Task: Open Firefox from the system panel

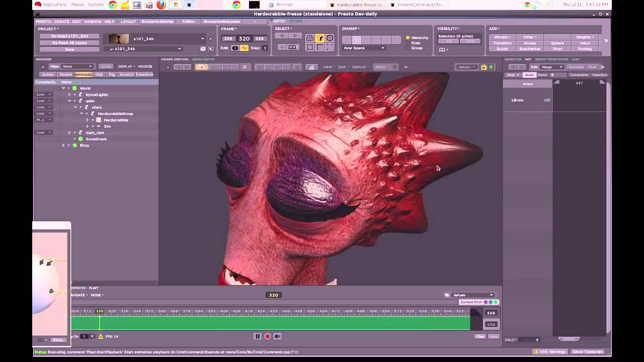Action: (x=161, y=5)
